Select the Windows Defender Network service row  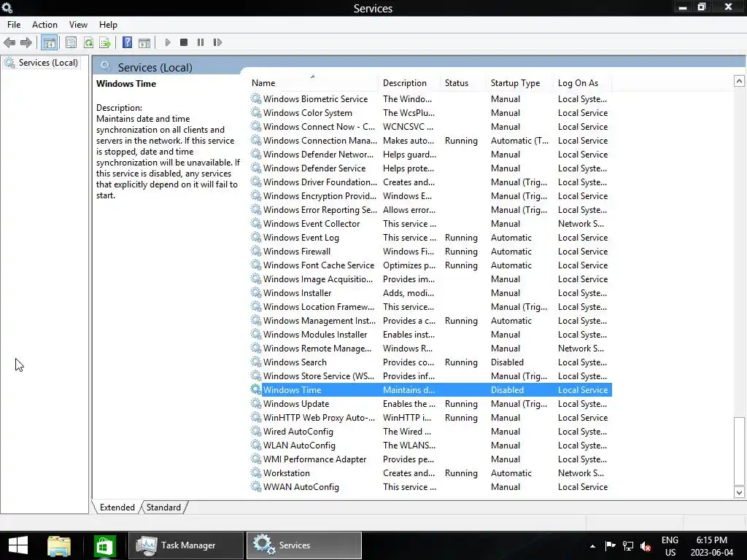pos(430,155)
